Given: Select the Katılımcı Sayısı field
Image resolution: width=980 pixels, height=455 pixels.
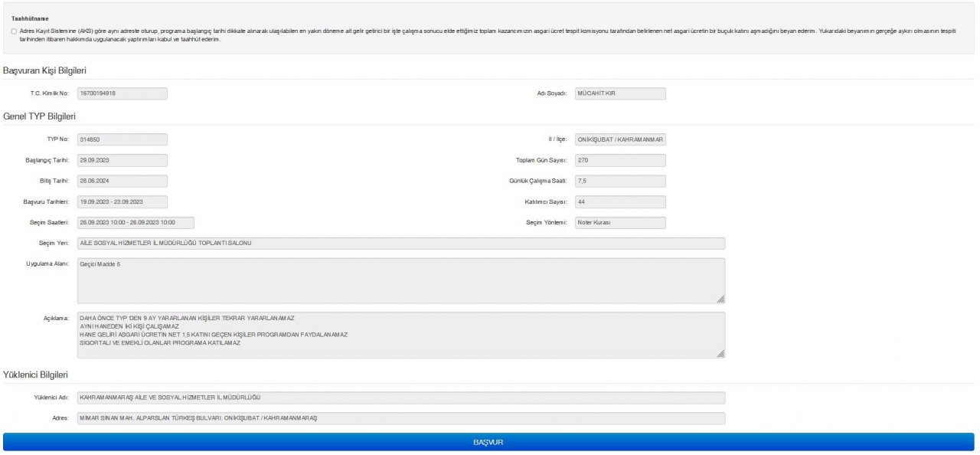Looking at the screenshot, I should pyautogui.click(x=619, y=202).
